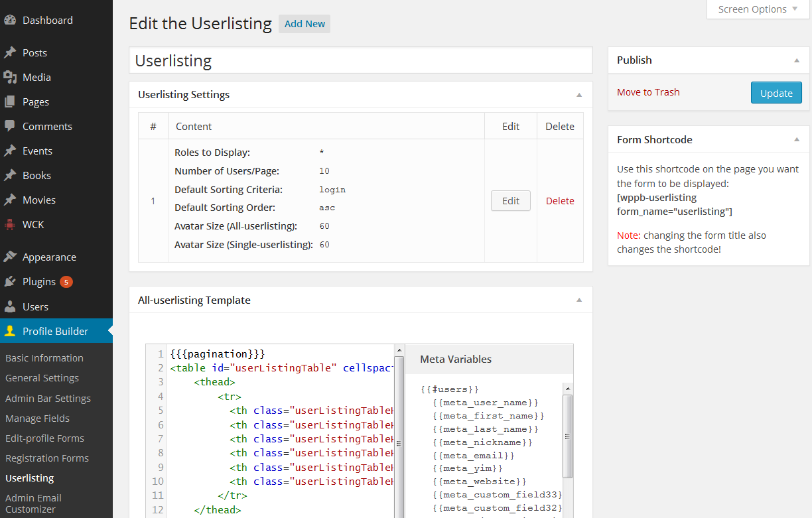Click the Comments speech bubble icon
812x518 pixels.
point(10,126)
